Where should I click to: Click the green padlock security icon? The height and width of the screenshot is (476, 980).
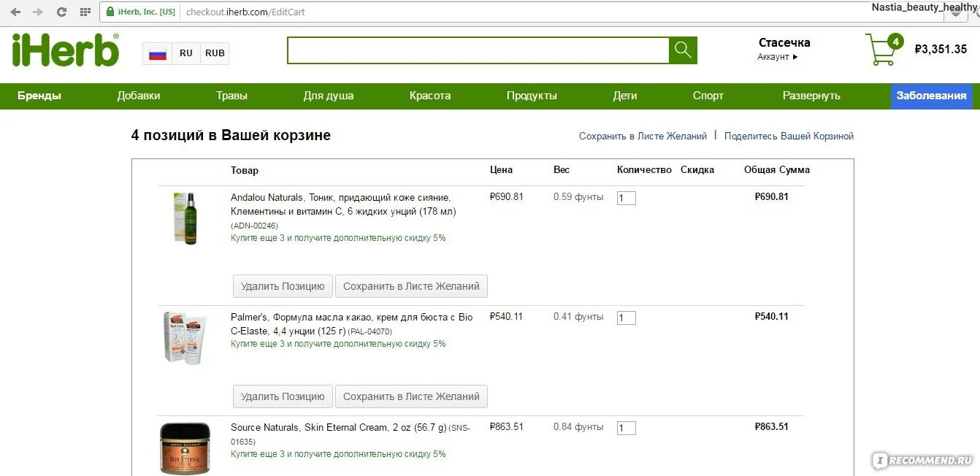[x=110, y=12]
